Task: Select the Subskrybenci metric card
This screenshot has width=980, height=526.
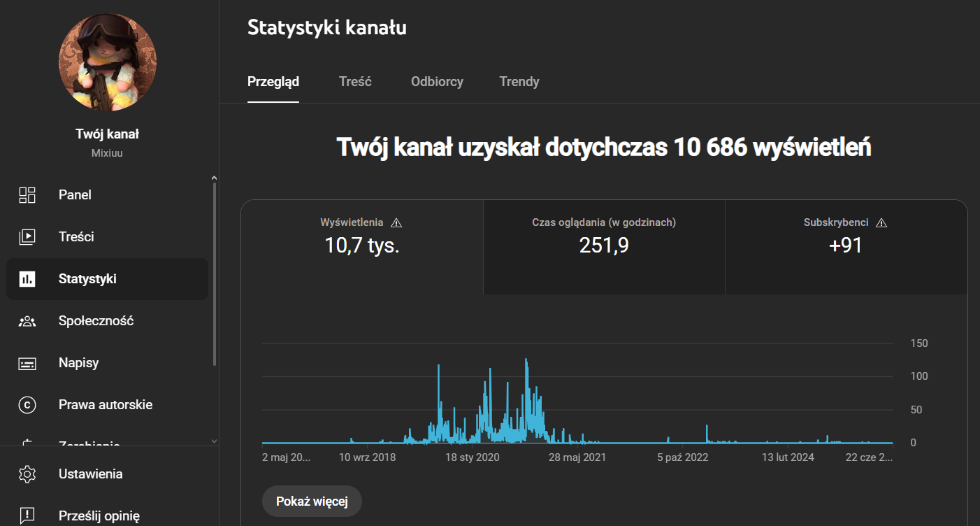Action: point(846,247)
